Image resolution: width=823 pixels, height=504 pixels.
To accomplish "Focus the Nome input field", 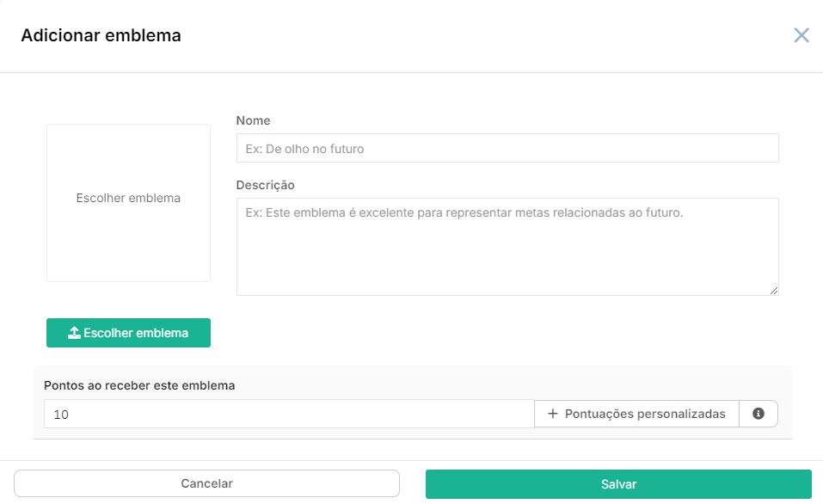I will [507, 148].
